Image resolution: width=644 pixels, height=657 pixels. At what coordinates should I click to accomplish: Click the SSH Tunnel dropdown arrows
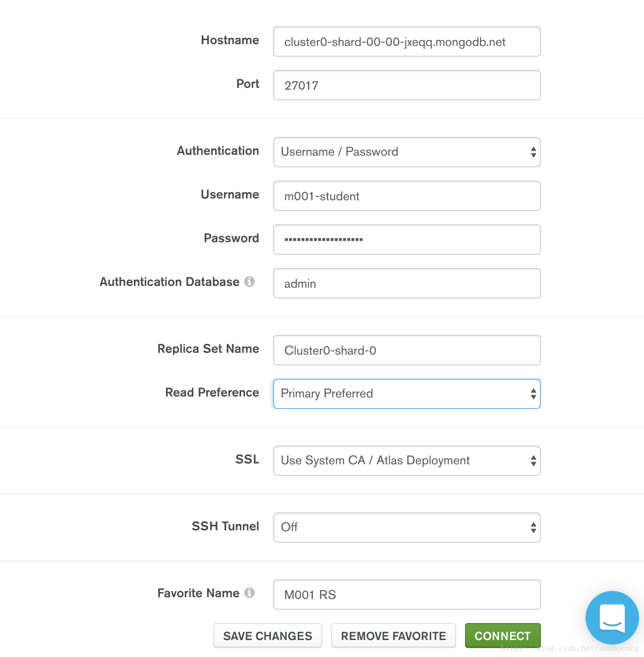(533, 528)
